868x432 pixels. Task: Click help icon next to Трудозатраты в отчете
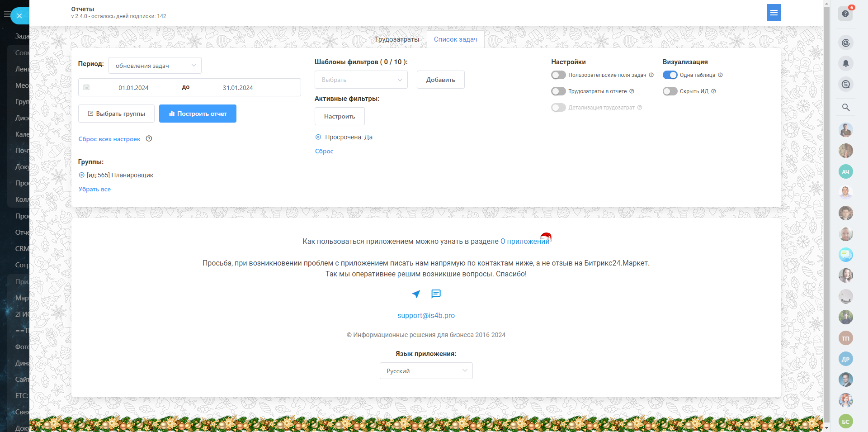click(632, 91)
